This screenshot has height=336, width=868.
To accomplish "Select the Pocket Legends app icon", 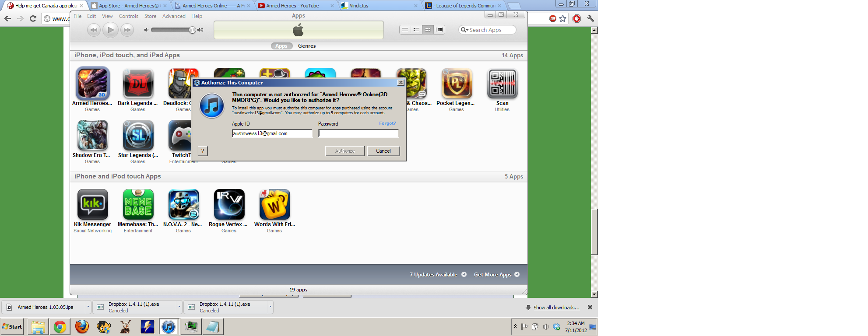I will pos(457,83).
